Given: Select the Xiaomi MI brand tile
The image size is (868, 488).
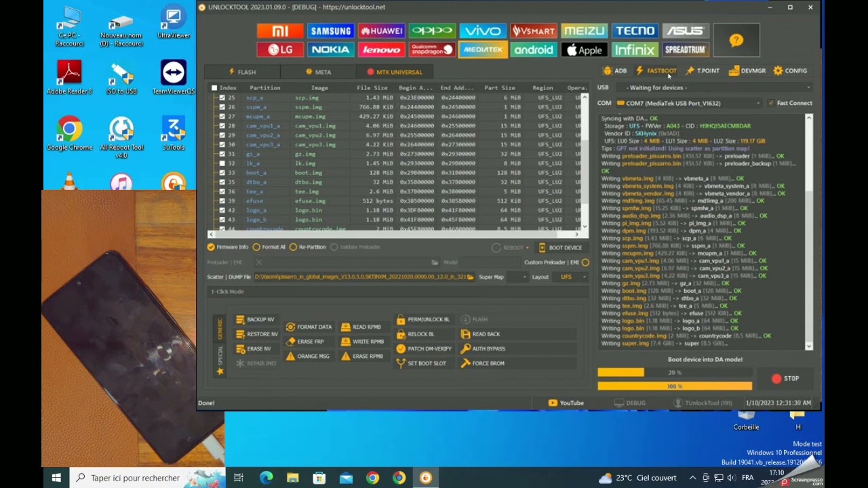Looking at the screenshot, I should click(280, 31).
